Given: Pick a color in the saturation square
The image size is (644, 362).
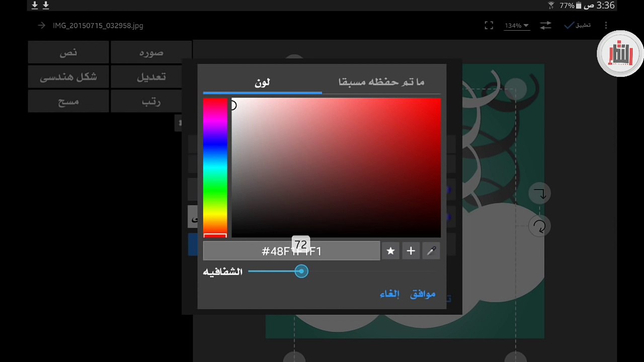Looking at the screenshot, I should click(336, 167).
